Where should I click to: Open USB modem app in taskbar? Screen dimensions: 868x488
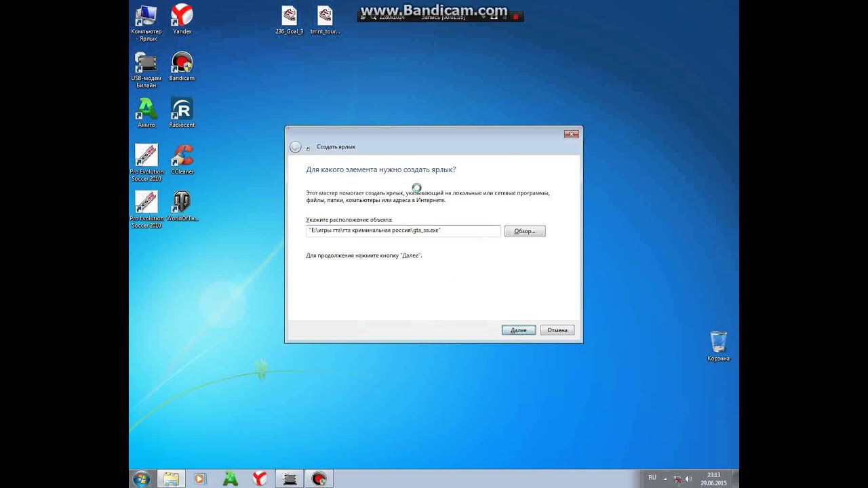click(290, 479)
